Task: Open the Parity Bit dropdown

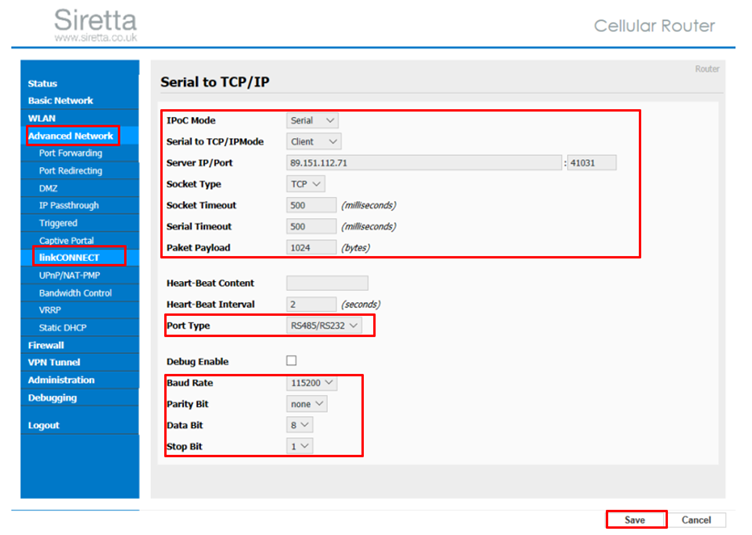Action: coord(307,404)
